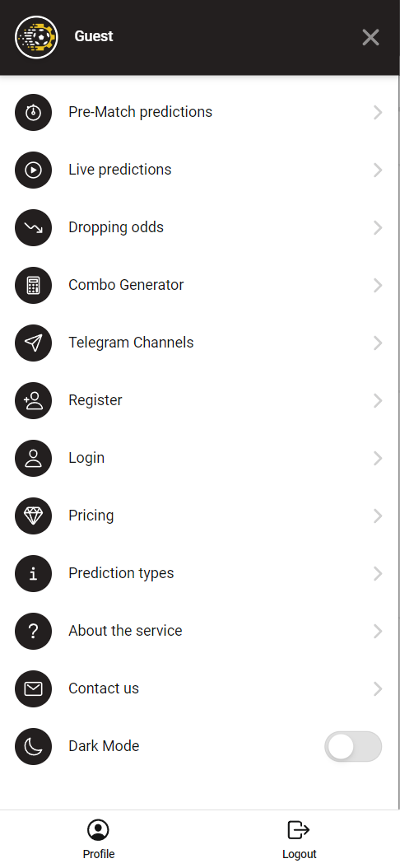Screen dimensions: 400x868
Task: Go to the Register menu entry
Action: (199, 401)
